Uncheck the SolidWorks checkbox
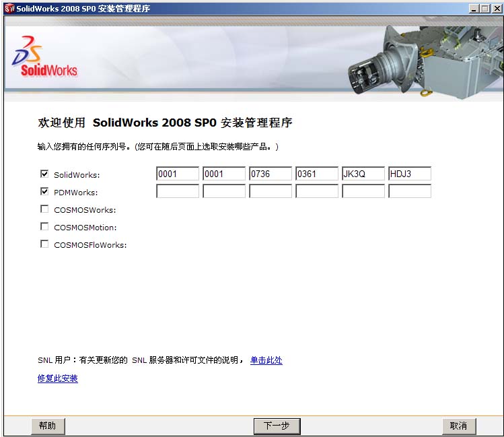 coord(44,174)
